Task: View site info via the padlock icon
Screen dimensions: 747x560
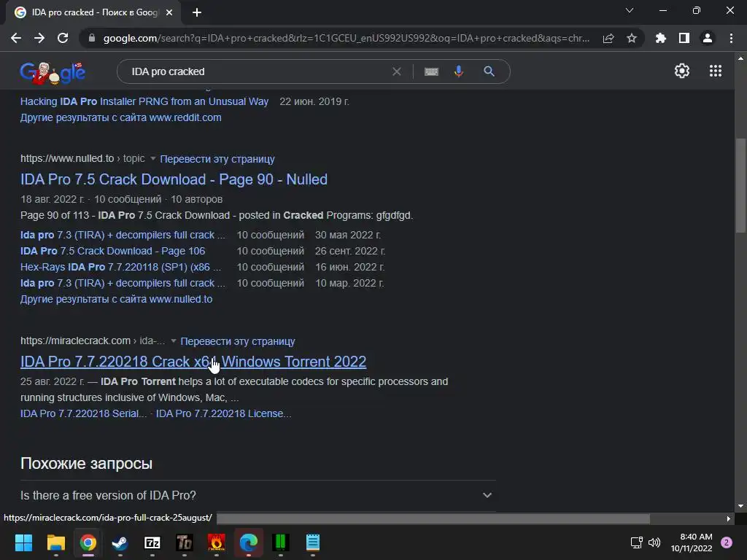Action: tap(92, 38)
